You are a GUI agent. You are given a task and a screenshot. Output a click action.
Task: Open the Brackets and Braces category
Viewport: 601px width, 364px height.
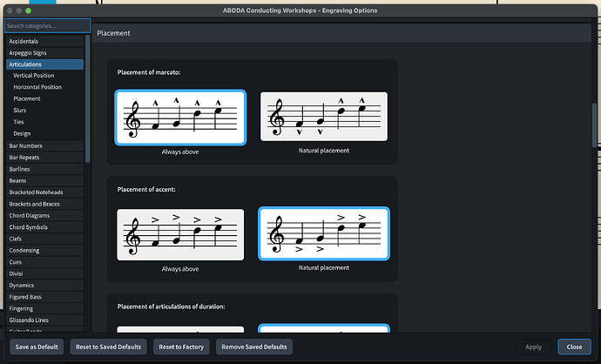[44, 204]
